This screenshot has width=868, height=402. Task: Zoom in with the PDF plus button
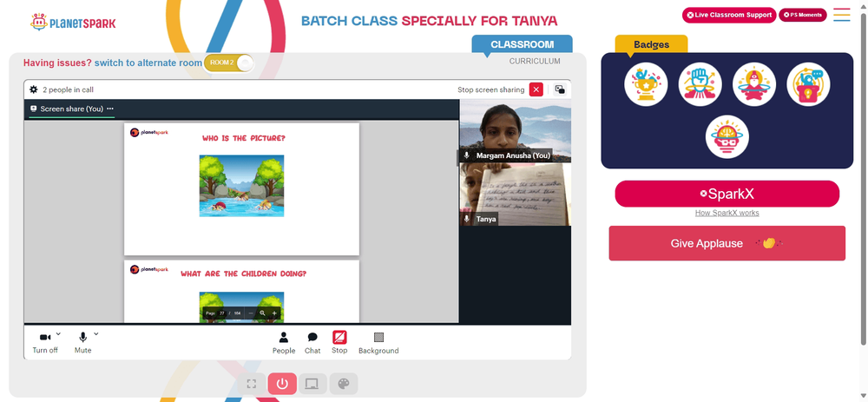(274, 313)
